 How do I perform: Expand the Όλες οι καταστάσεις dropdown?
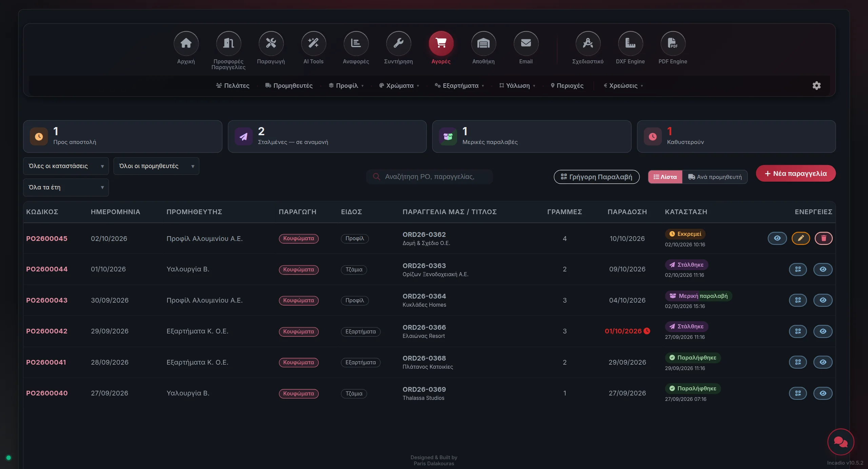(66, 166)
